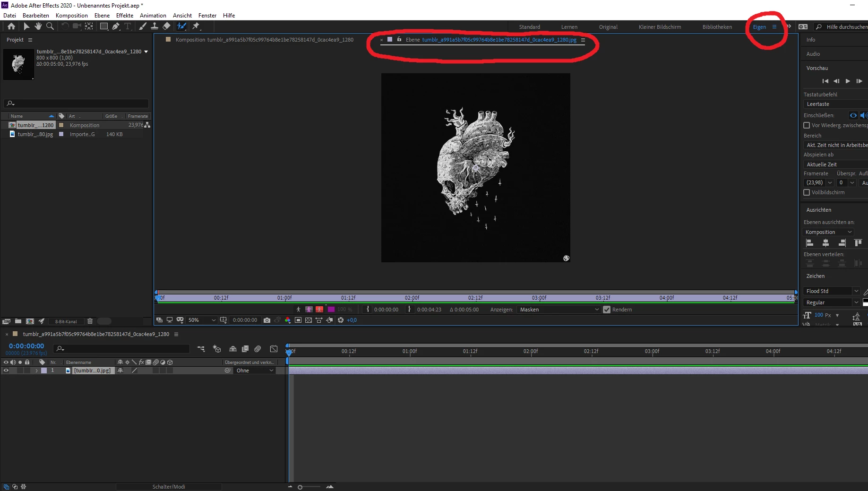Check Vor Wiederg. zwischenspeichern checkbox
Image resolution: width=868 pixels, height=491 pixels.
[x=807, y=125]
